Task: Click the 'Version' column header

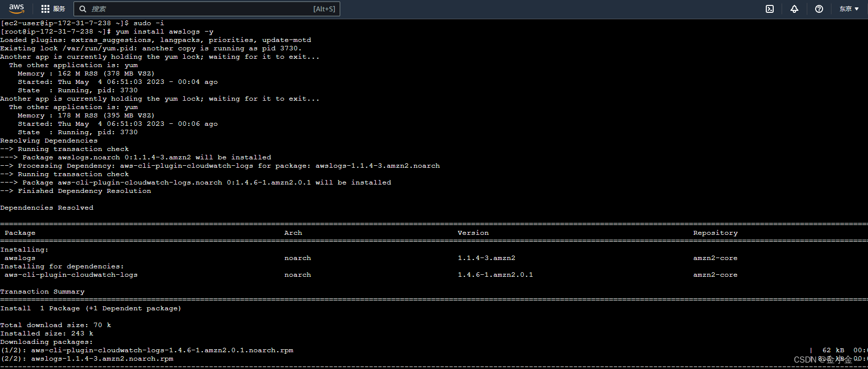Action: click(x=473, y=233)
